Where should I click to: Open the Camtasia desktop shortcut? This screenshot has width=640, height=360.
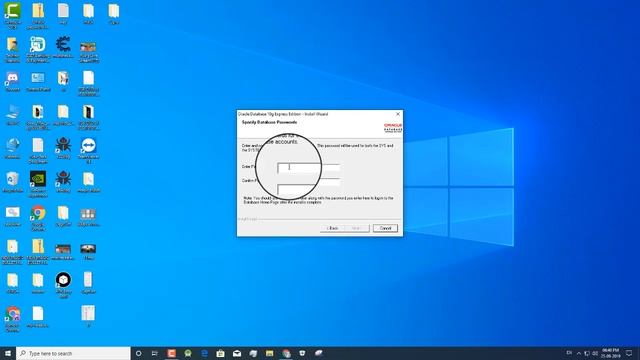pyautogui.click(x=13, y=15)
